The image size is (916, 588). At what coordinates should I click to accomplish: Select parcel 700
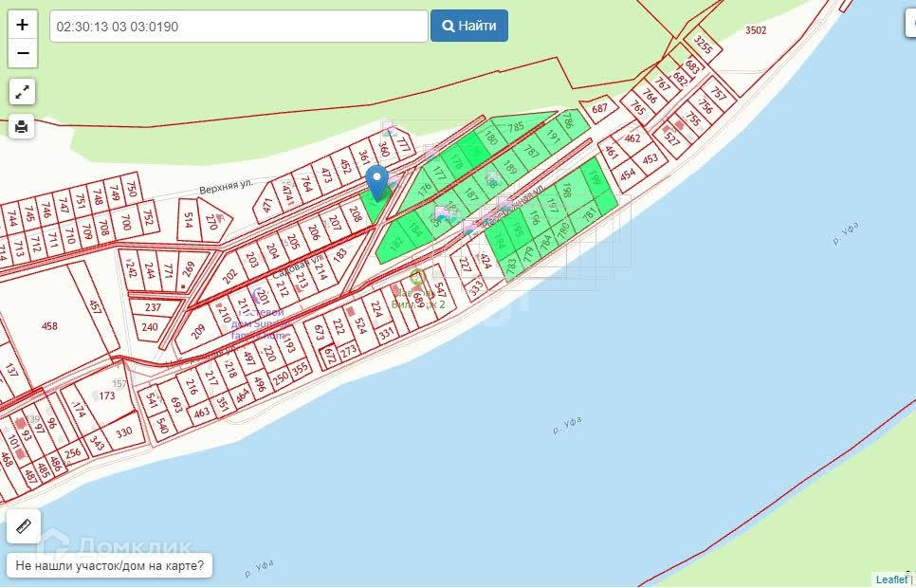[x=125, y=222]
